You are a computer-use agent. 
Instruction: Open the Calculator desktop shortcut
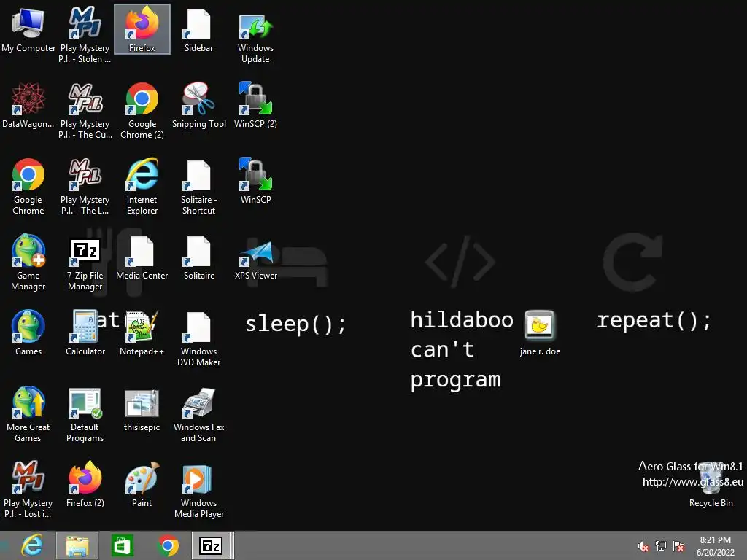click(85, 332)
